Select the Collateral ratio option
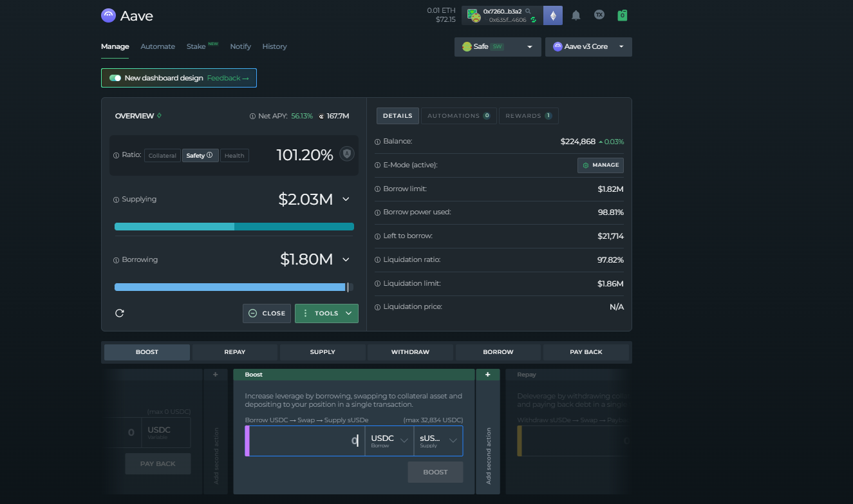The width and height of the screenshot is (853, 504). coord(162,155)
